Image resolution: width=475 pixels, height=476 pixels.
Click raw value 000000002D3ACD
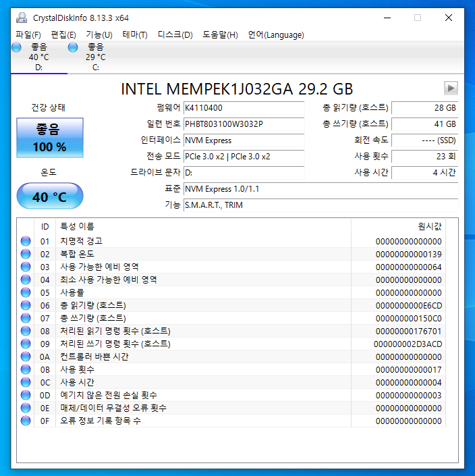tap(408, 344)
